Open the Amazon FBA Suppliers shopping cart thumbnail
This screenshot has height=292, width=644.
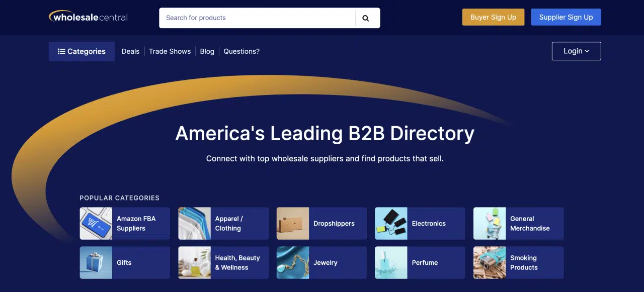coord(96,224)
